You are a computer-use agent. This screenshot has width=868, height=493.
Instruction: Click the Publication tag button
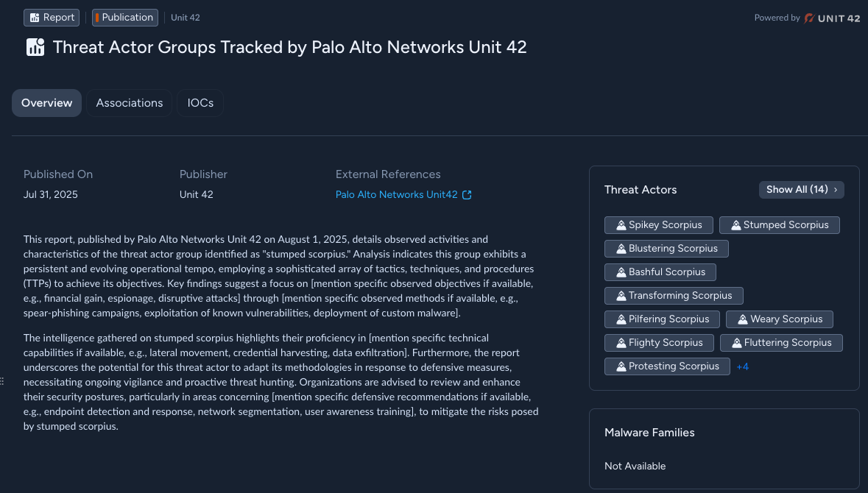(124, 18)
